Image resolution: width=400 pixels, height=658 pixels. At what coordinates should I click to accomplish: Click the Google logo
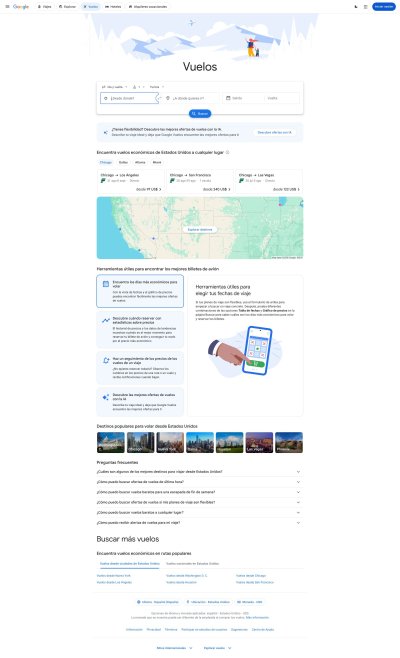21,7
